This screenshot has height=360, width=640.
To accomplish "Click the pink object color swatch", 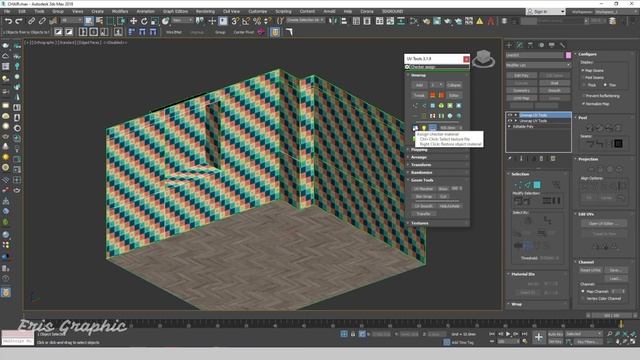I will click(x=568, y=55).
